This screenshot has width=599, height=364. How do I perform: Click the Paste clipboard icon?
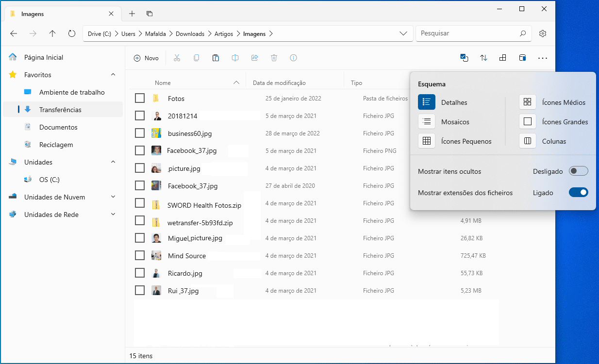coord(216,58)
